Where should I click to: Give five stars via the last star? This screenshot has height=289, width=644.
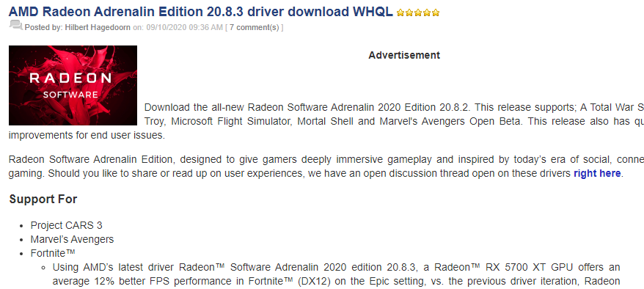pos(436,12)
